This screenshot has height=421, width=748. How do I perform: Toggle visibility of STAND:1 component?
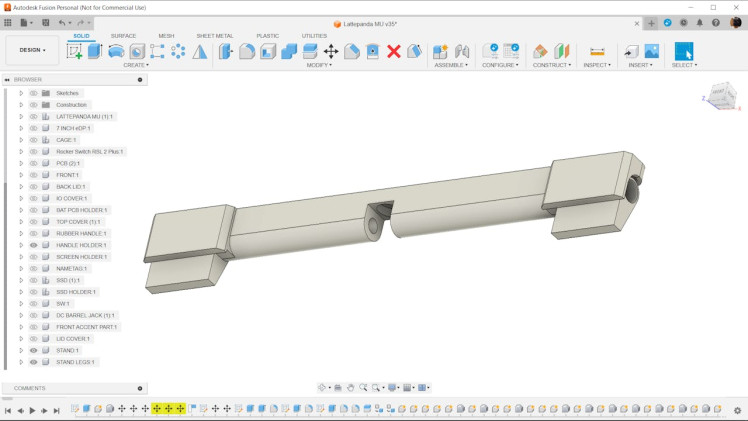point(33,351)
